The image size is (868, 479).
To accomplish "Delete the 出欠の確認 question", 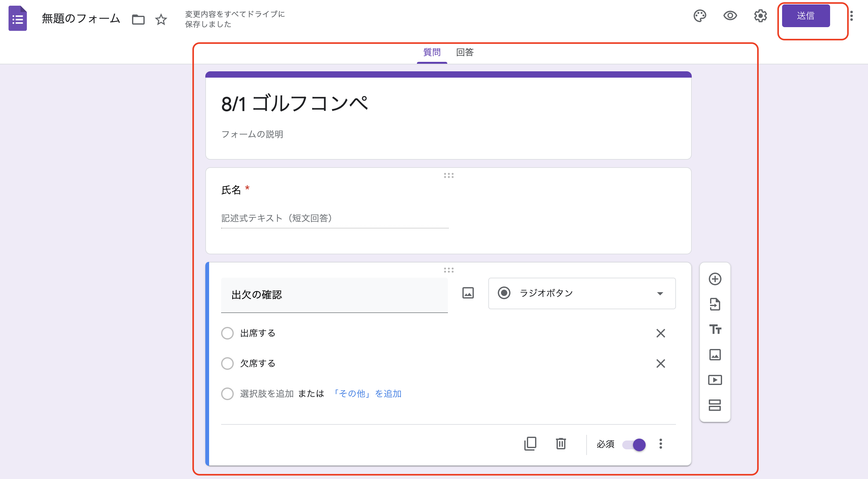I will coord(561,444).
